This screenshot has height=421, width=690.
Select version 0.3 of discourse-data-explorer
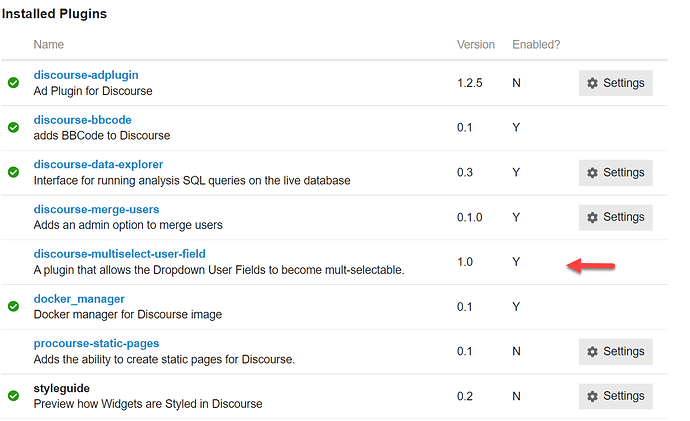pyautogui.click(x=464, y=172)
